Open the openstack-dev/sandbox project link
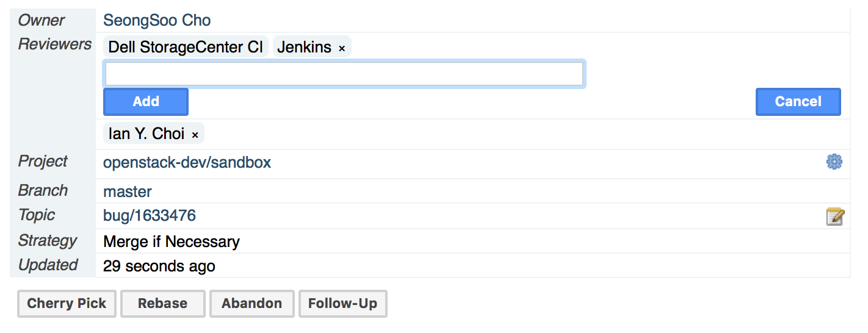Viewport: 868px width, 333px height. click(187, 163)
